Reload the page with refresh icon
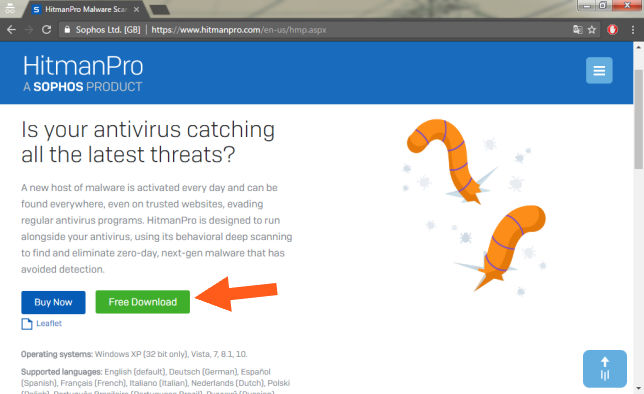The image size is (644, 394). [46, 30]
